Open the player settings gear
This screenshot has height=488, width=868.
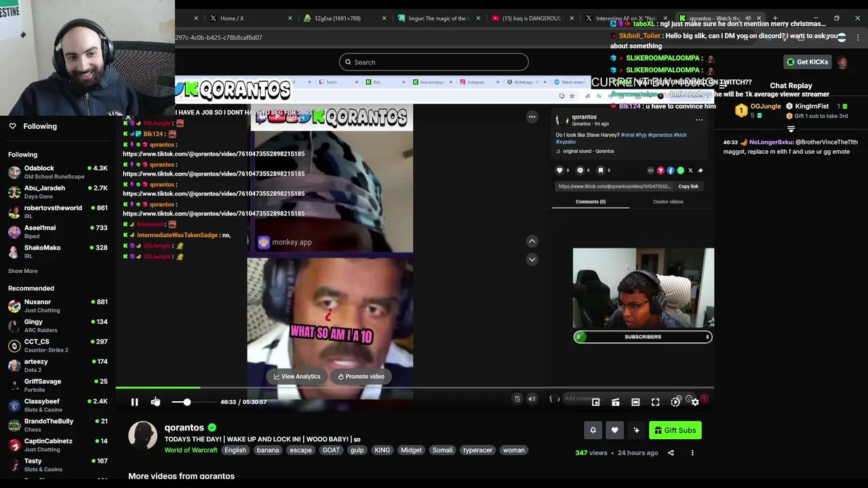695,402
